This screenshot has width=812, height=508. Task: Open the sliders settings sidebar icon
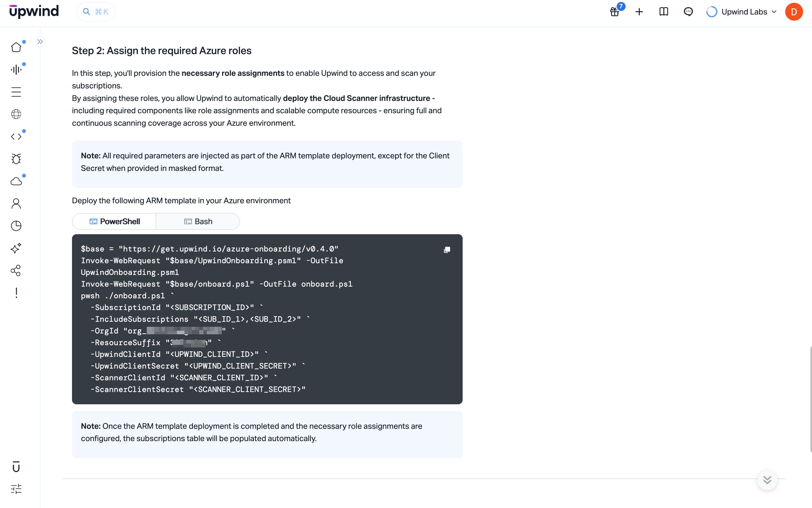click(x=16, y=489)
